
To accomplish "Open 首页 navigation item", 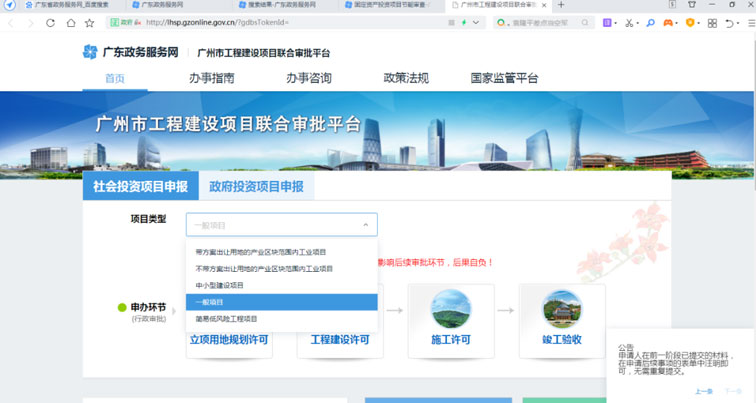I will 115,78.
